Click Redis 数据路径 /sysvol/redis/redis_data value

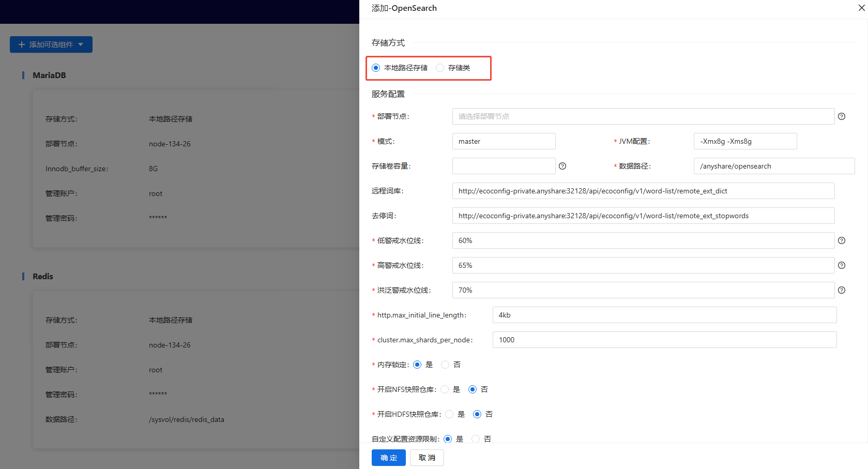pos(187,419)
